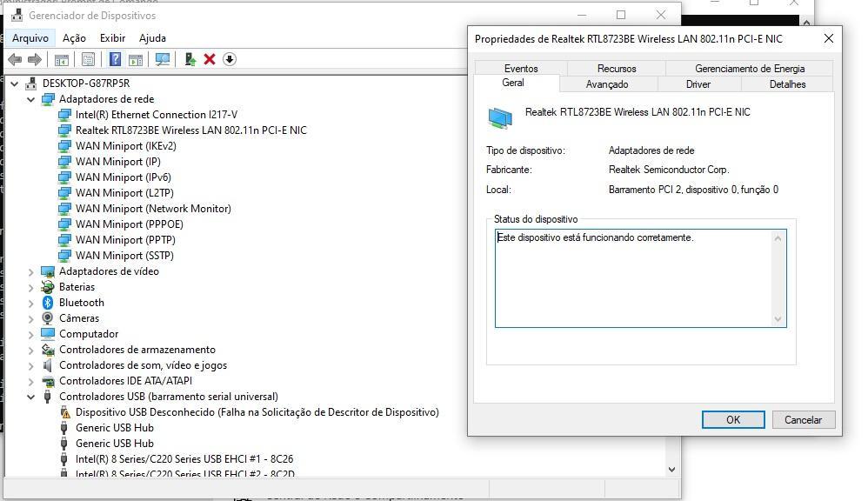Open Help with the blue question-mark icon
Screen dimensions: 868x501
[115, 59]
